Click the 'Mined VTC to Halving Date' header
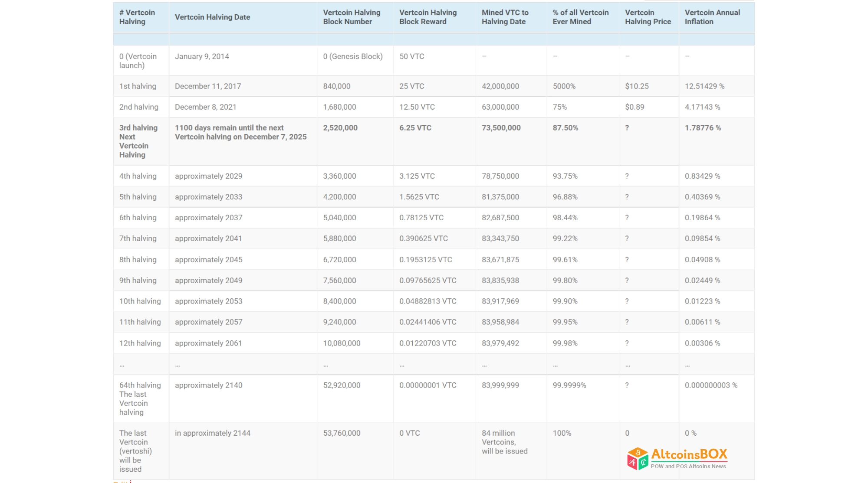This screenshot has height=483, width=868. click(505, 17)
